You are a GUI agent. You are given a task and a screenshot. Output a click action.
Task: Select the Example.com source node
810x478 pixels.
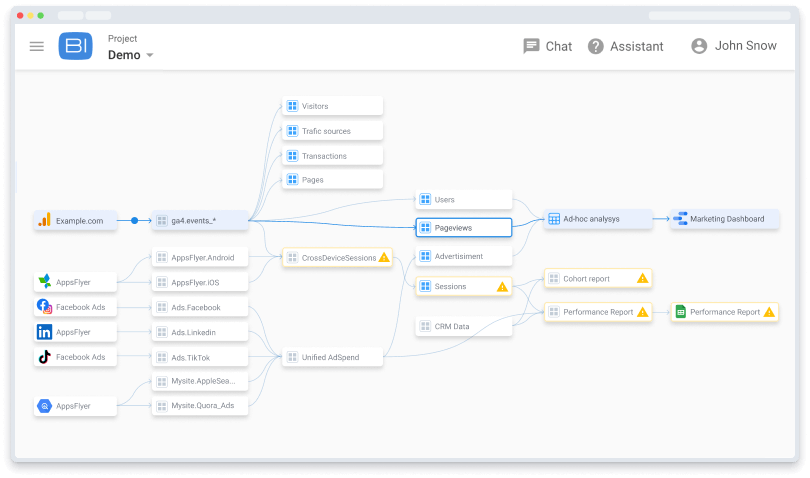point(75,221)
